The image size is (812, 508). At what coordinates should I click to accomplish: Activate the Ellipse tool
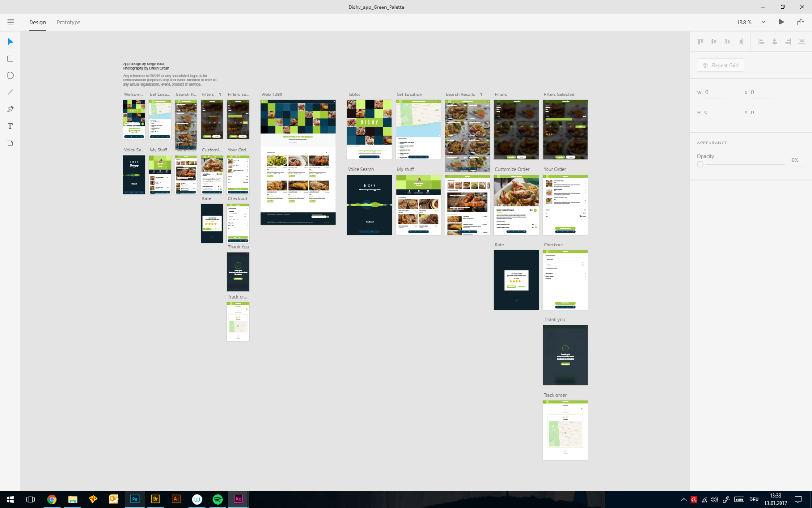(x=10, y=76)
